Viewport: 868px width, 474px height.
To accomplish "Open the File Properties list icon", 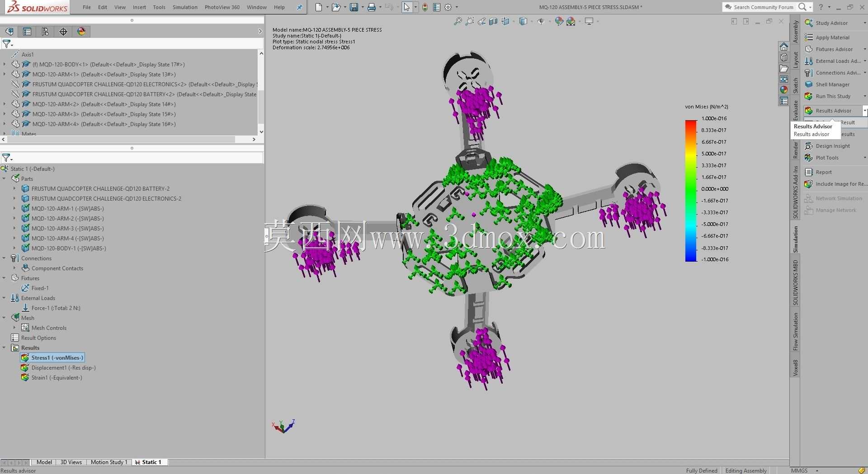I will pos(436,7).
